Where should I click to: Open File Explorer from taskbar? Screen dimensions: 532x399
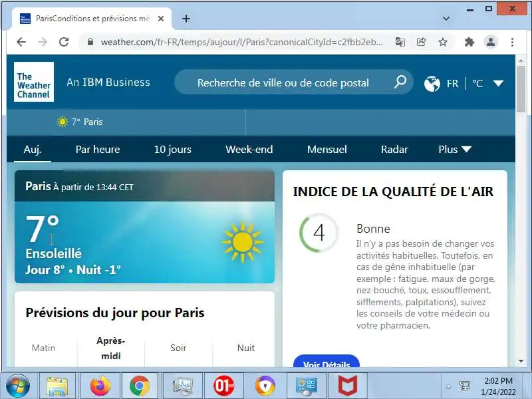tap(57, 386)
